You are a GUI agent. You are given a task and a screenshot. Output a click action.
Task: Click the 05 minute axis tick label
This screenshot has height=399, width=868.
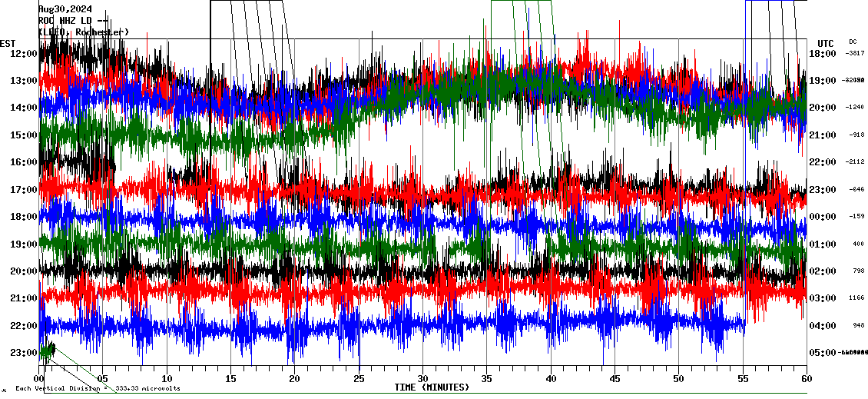click(103, 378)
